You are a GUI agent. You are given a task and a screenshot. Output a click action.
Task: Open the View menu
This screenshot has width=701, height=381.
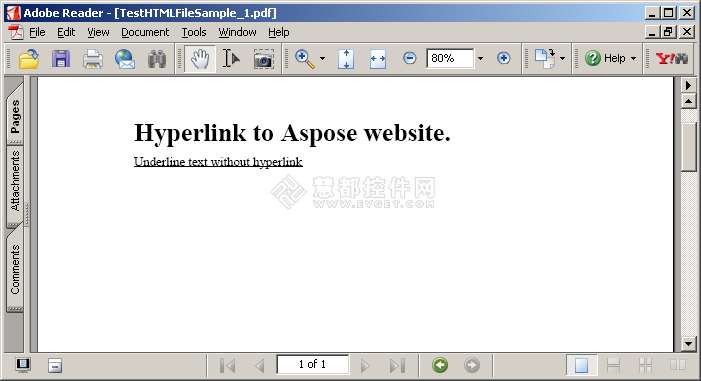pyautogui.click(x=98, y=32)
